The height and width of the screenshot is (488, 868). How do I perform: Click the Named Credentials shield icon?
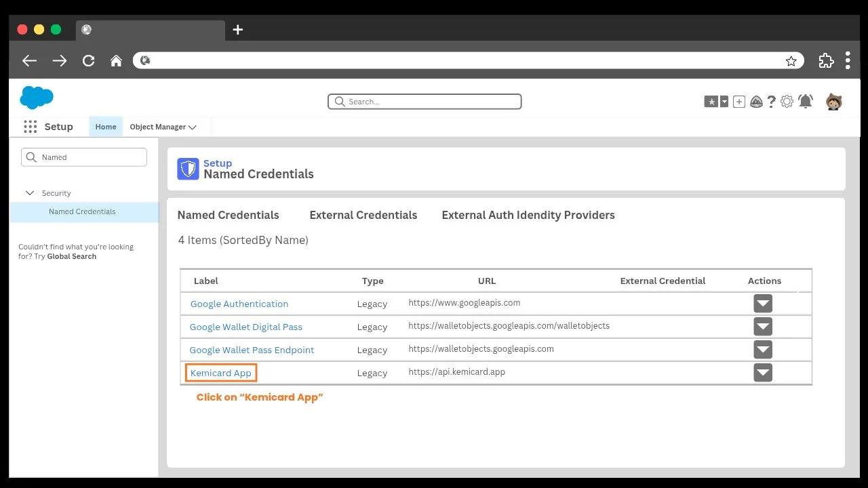[188, 169]
